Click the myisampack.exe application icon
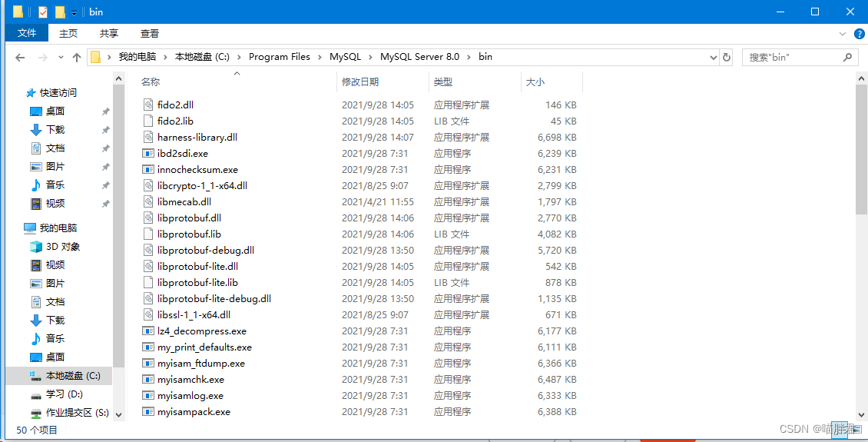The width and height of the screenshot is (868, 442). tap(147, 412)
